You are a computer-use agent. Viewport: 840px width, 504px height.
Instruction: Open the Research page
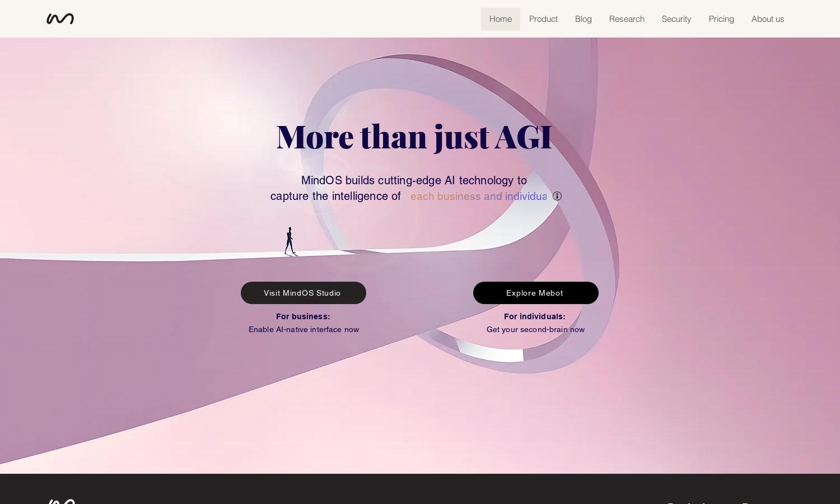coord(627,19)
